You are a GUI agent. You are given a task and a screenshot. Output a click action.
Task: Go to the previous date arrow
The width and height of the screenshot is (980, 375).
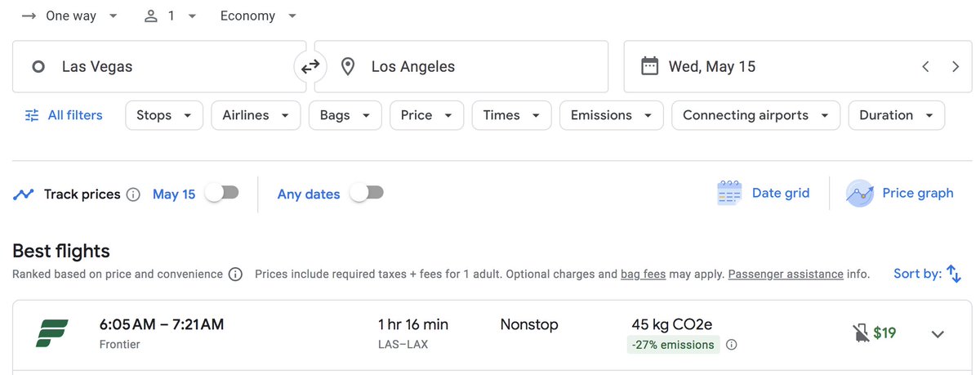click(925, 67)
